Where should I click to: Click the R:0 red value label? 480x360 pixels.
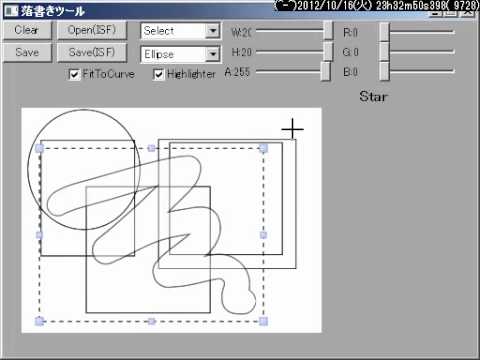click(x=350, y=32)
